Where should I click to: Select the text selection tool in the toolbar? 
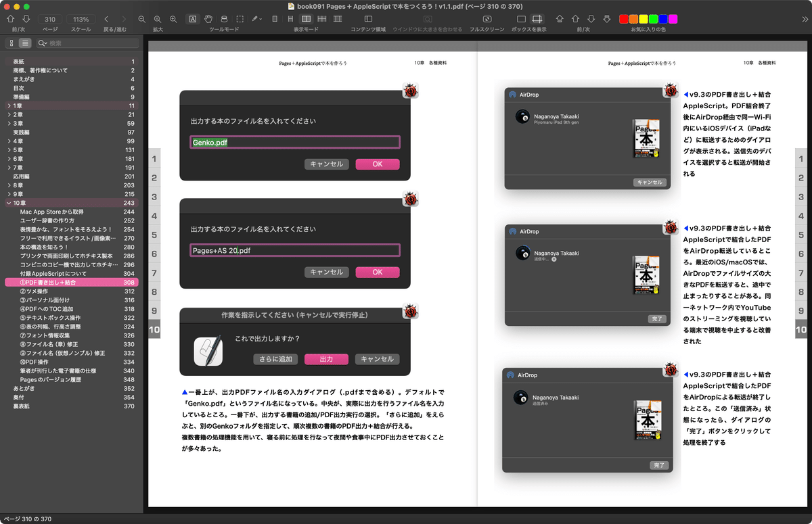192,19
